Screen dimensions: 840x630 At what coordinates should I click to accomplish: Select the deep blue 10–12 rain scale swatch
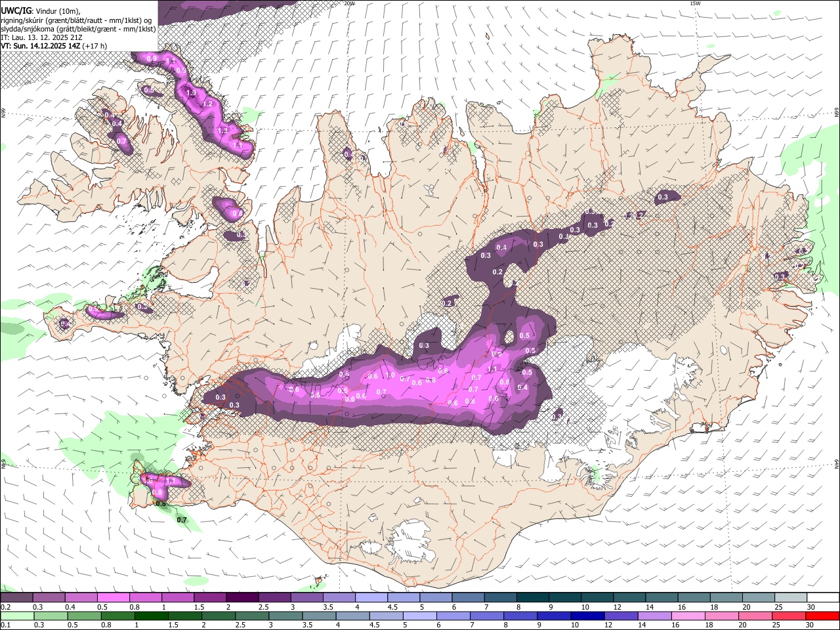(587, 616)
